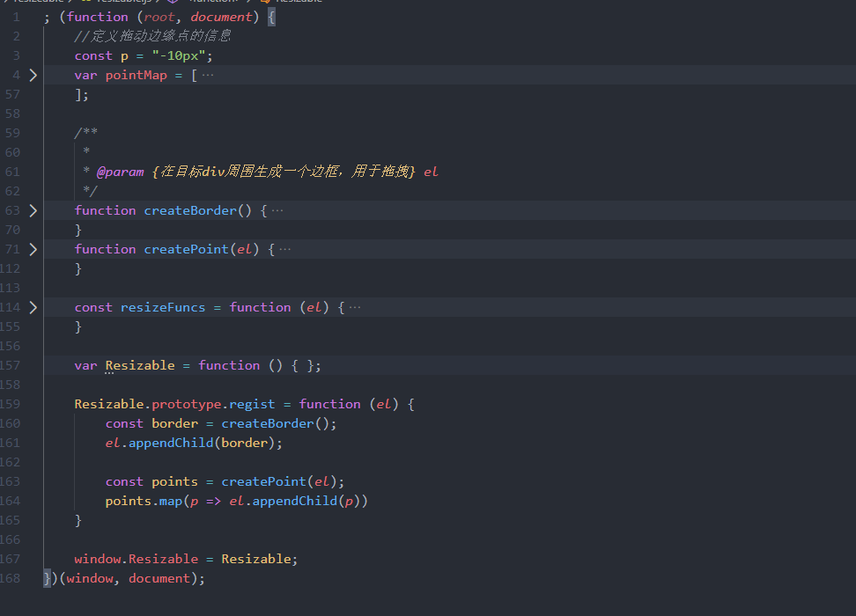Click the 'pointMap' variable name
Viewport: 856px width, 616px height.
[x=136, y=76]
